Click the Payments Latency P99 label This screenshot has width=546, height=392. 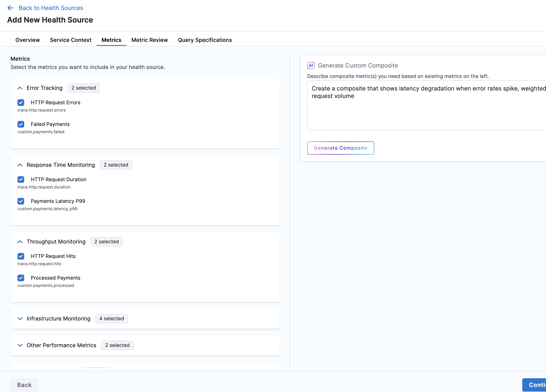(x=58, y=201)
